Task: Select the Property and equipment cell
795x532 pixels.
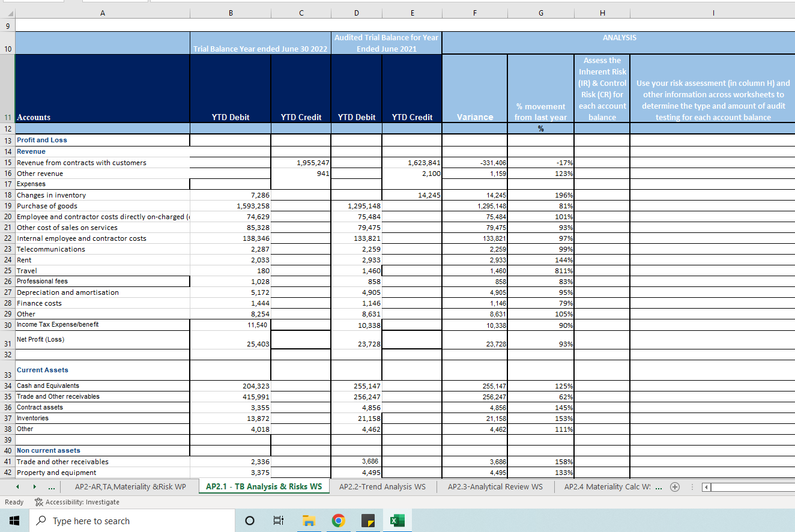Action: coord(102,473)
